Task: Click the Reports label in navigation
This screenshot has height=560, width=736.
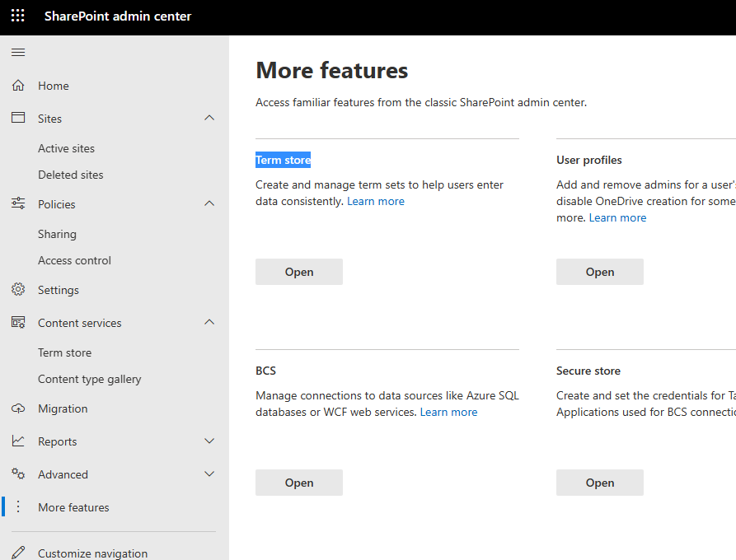Action: pyautogui.click(x=57, y=441)
